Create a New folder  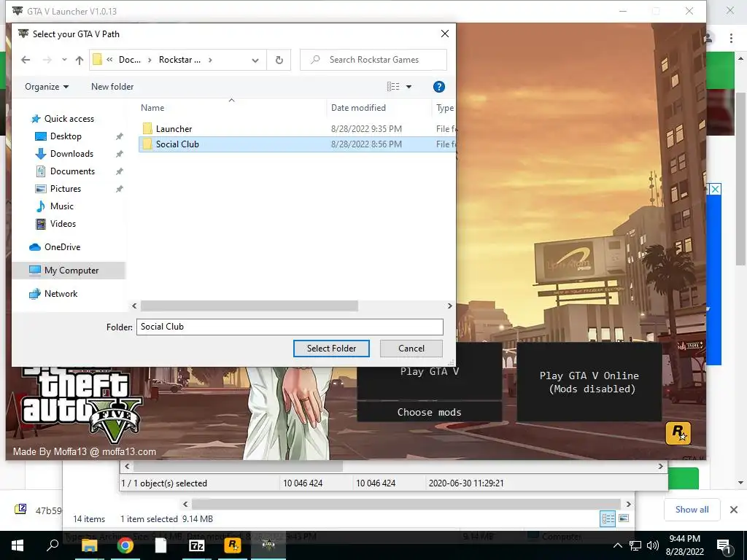point(112,87)
